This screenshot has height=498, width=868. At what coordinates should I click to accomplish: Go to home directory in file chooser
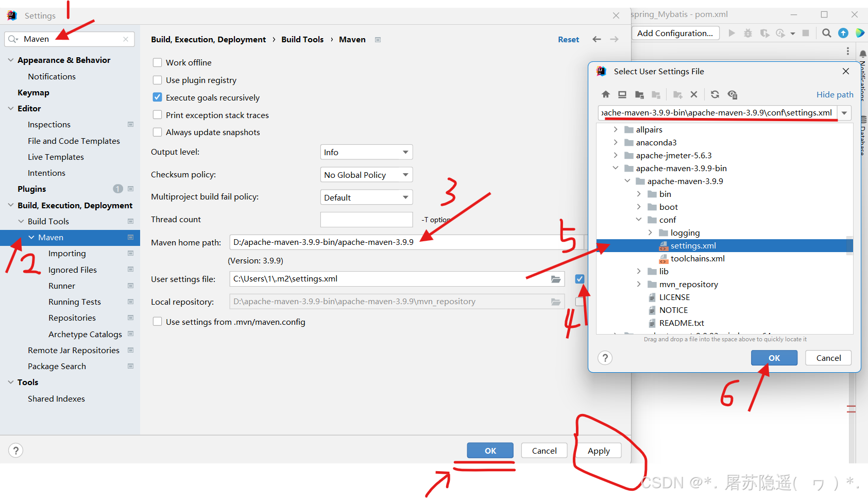(x=606, y=94)
